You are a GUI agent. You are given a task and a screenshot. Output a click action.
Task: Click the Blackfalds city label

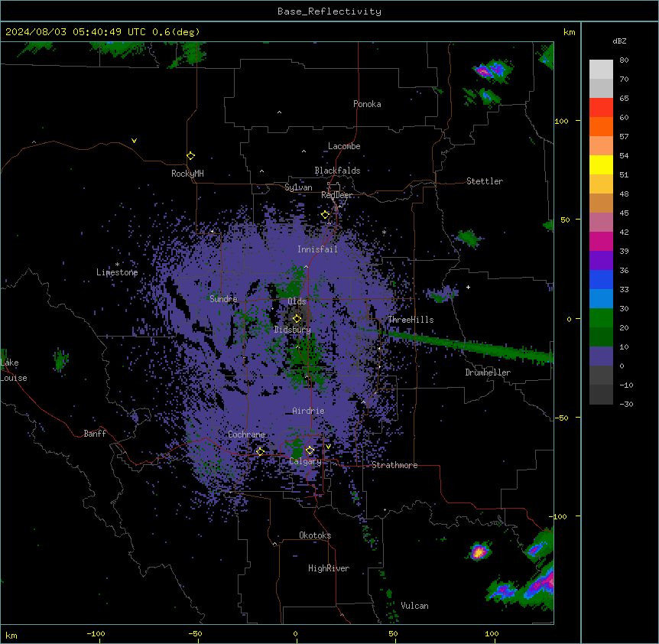coord(337,171)
